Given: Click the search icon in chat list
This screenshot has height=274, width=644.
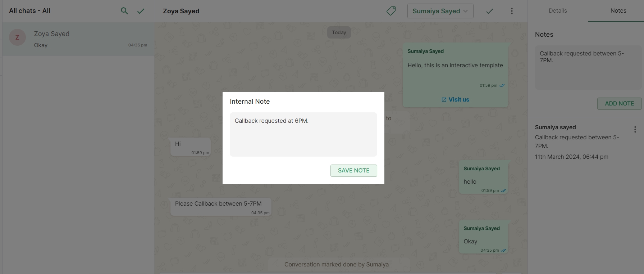Looking at the screenshot, I should pos(124,11).
